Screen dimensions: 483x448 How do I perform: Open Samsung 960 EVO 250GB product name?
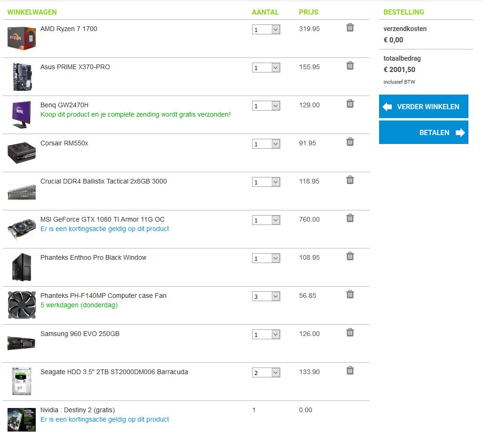80,334
